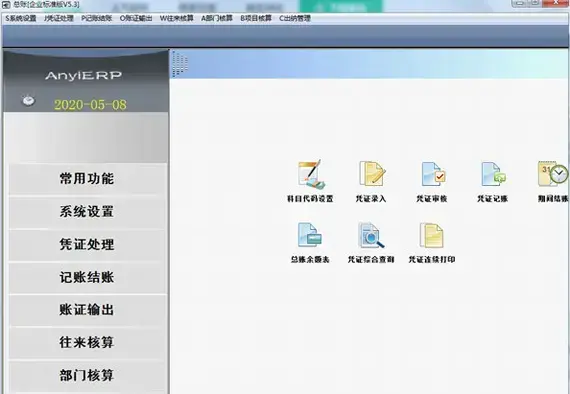
Task: Select 部门核算 in the sidebar
Action: pyautogui.click(x=87, y=375)
